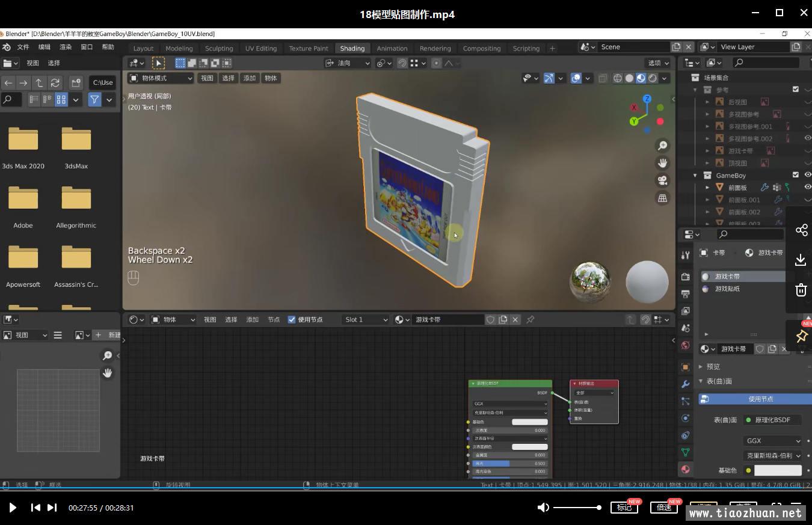Refresh the file browser list

55,83
